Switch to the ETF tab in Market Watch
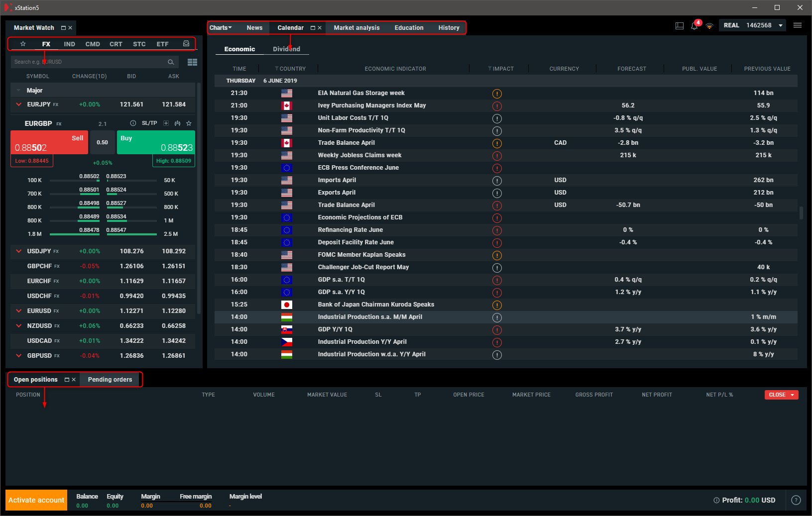This screenshot has height=516, width=812. [162, 44]
